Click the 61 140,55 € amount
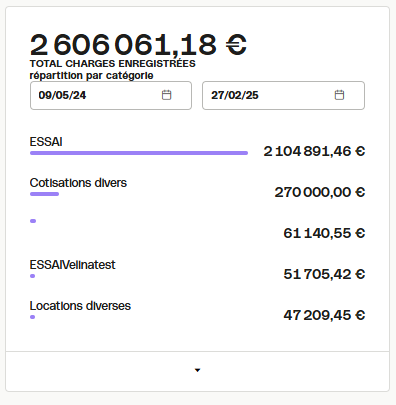Screen dimensions: 396x405 pos(324,233)
